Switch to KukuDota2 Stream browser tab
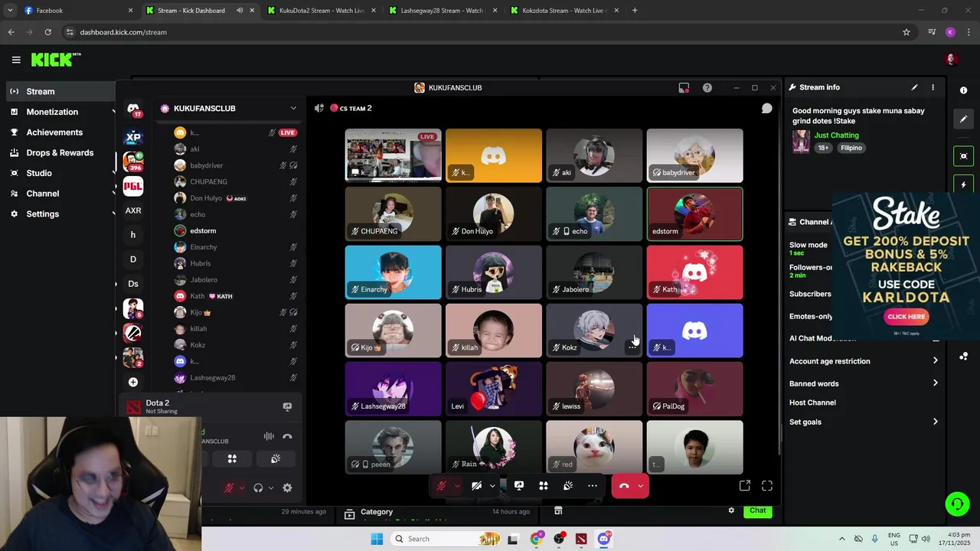This screenshot has width=980, height=551. [322, 11]
